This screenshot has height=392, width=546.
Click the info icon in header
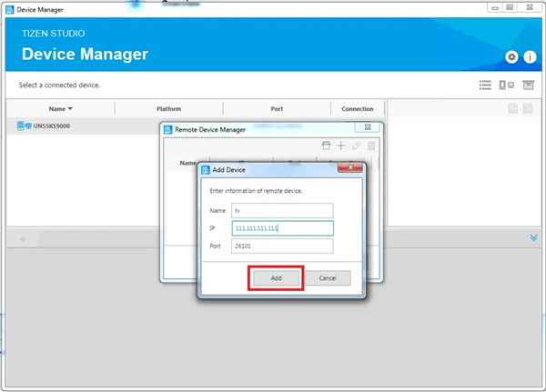pyautogui.click(x=530, y=56)
